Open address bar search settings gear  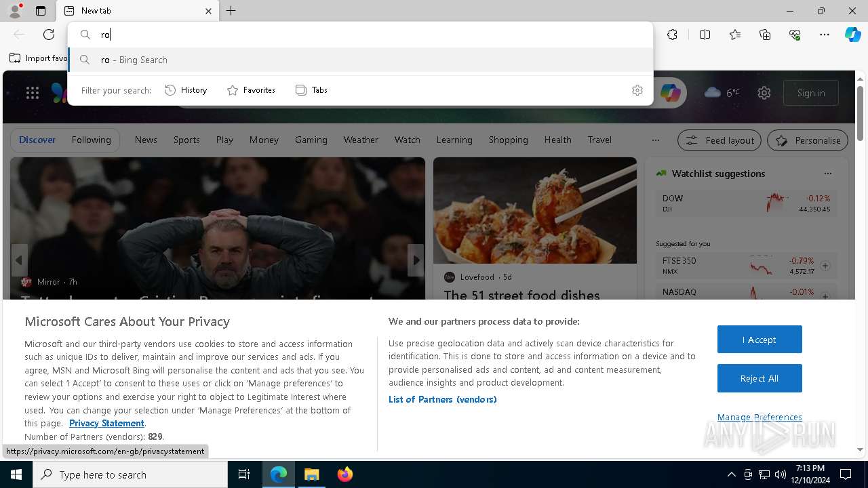[637, 90]
